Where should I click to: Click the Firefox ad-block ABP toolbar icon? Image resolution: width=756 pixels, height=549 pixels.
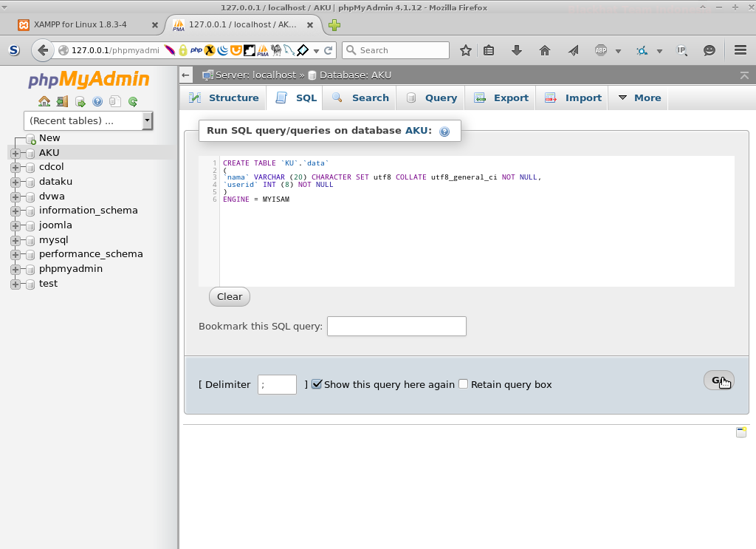(599, 51)
